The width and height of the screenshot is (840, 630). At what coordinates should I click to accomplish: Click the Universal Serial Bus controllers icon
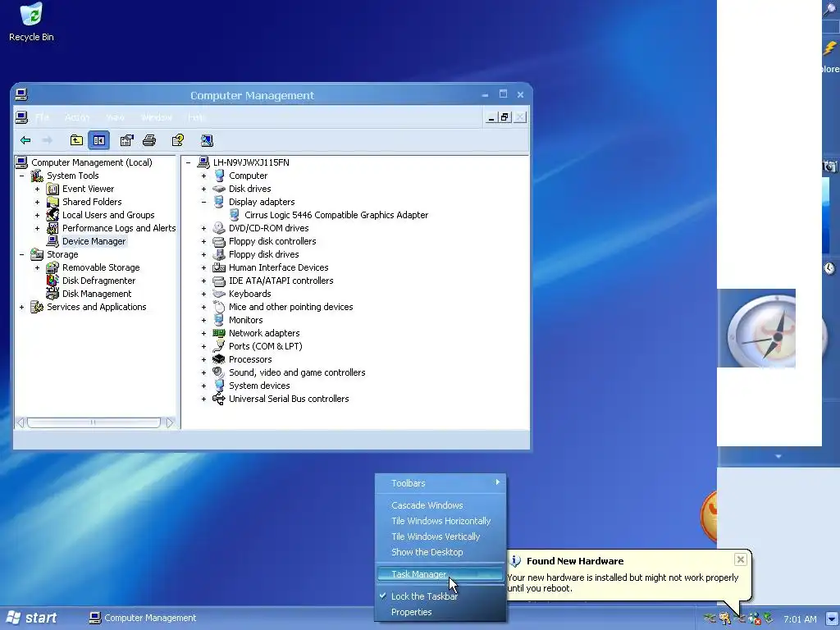click(218, 399)
